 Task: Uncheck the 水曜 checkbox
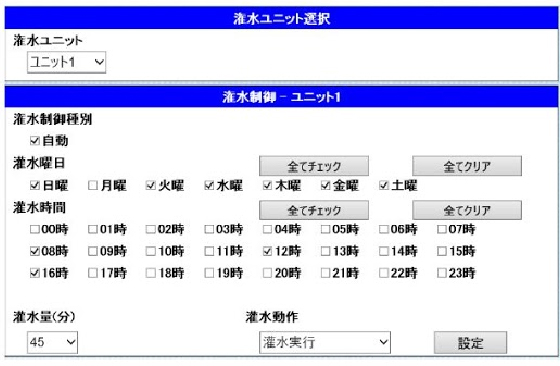click(209, 185)
